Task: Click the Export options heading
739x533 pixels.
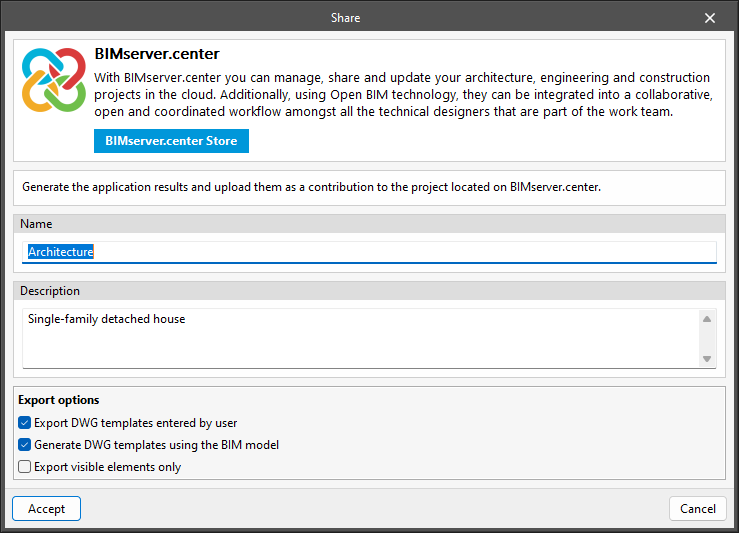Action: (x=59, y=401)
